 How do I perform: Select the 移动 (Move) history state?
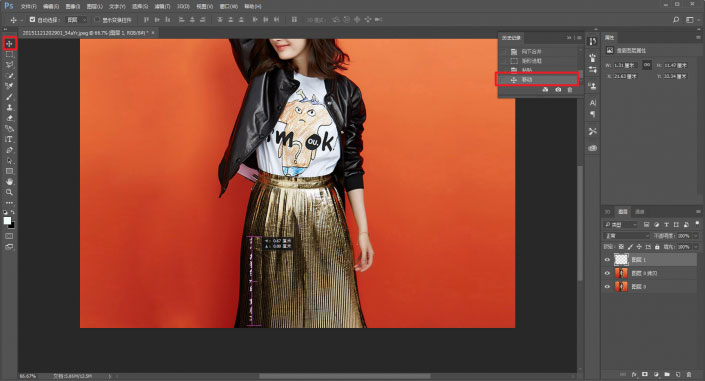pos(537,80)
